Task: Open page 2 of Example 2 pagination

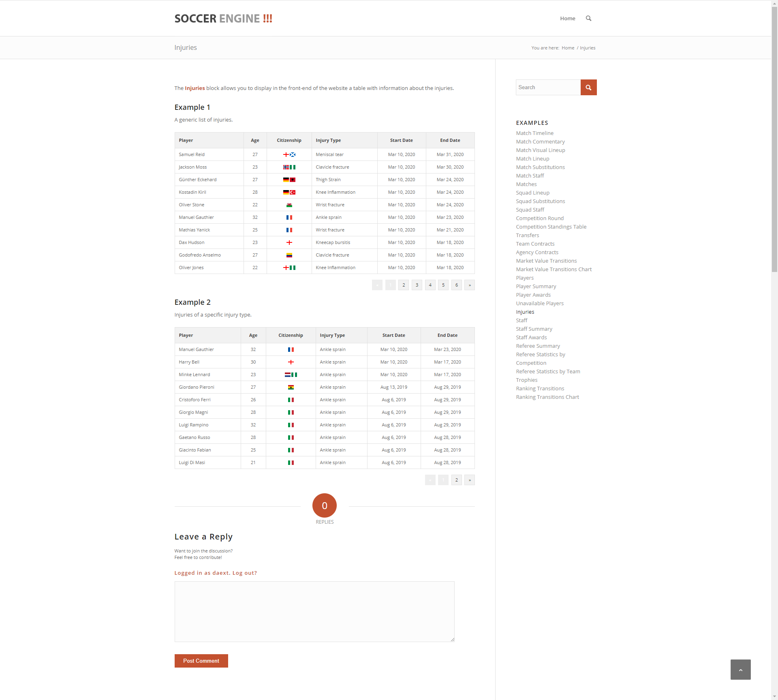Action: (x=456, y=480)
